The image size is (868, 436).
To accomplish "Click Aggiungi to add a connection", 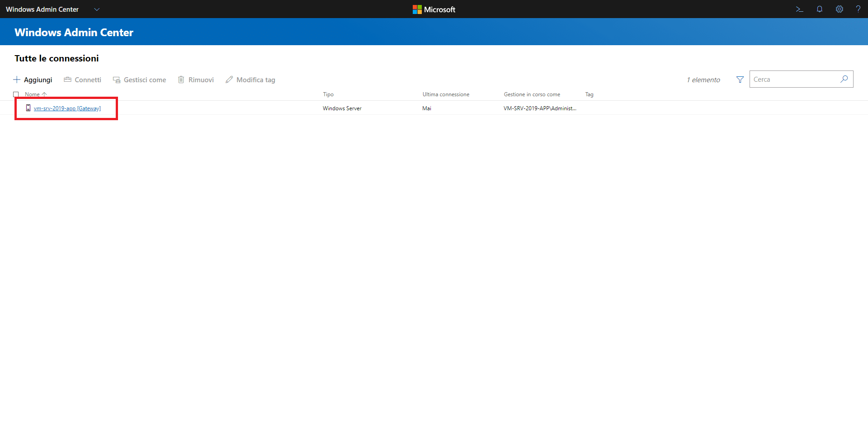I will (33, 80).
